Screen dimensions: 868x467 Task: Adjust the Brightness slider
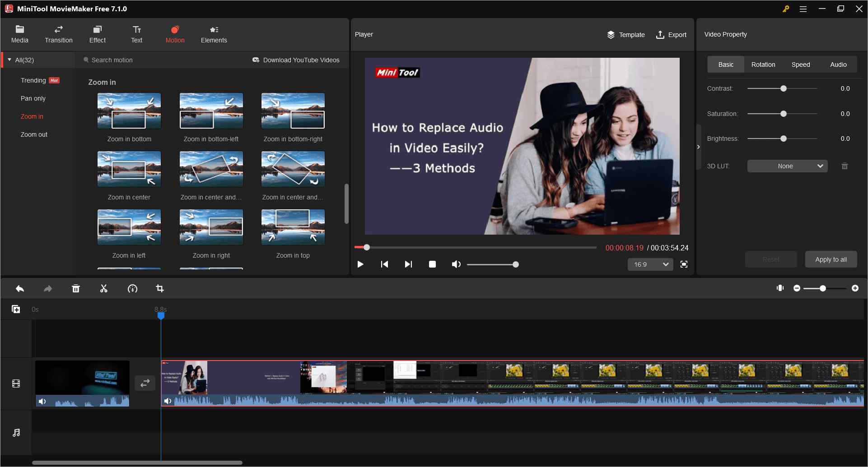click(782, 139)
